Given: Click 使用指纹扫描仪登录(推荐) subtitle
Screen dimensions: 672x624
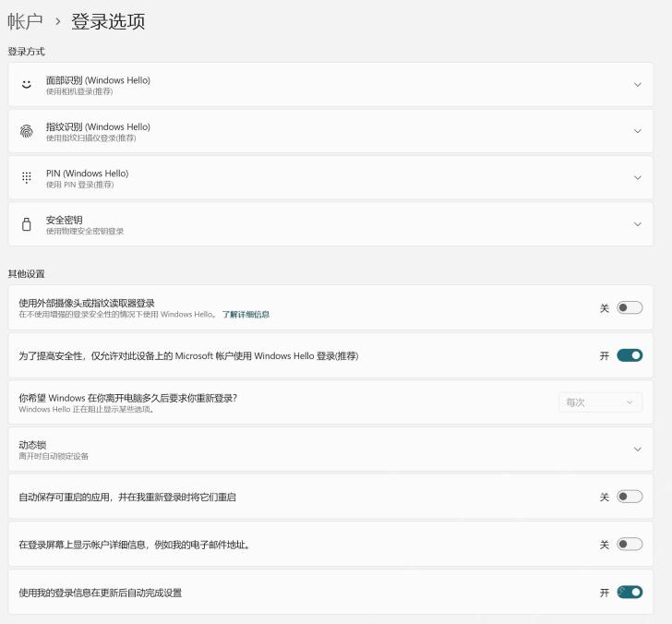Looking at the screenshot, I should point(90,138).
